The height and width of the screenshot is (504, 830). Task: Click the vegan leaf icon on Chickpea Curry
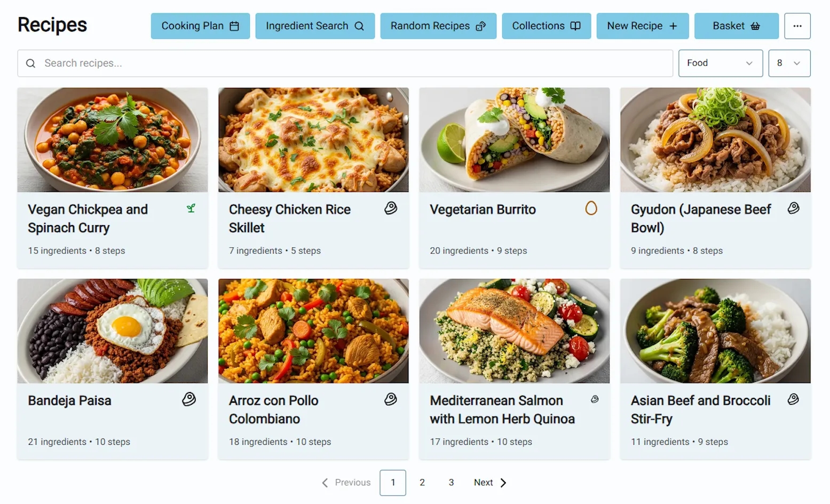[191, 209]
